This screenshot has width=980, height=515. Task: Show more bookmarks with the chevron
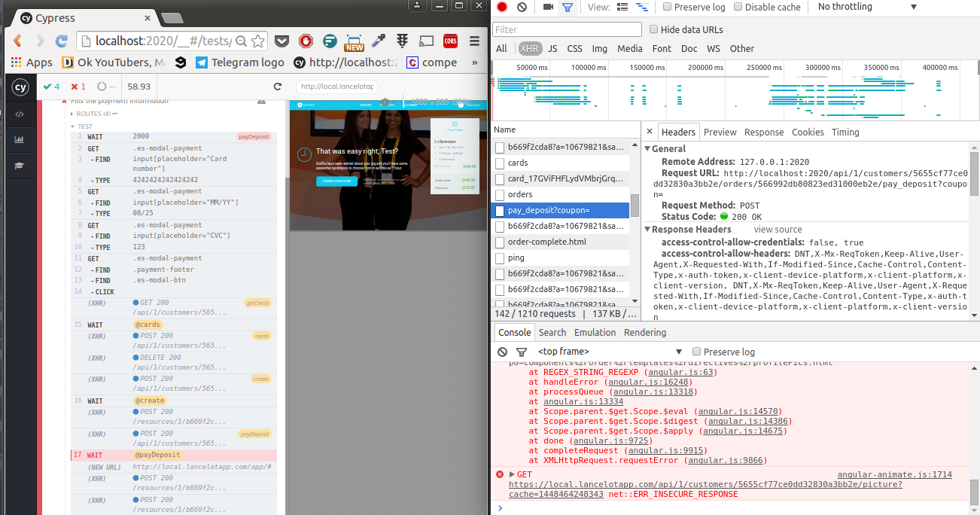coord(475,62)
